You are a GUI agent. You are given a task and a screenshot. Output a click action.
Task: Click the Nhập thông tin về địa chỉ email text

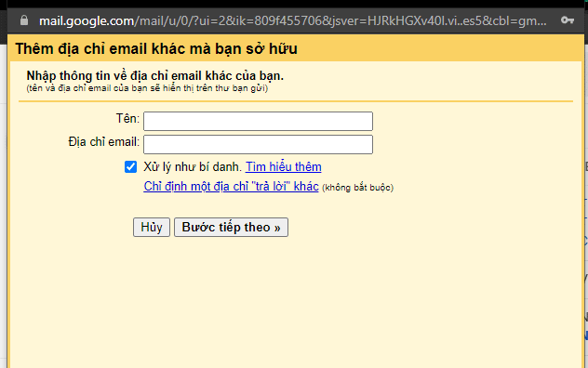pos(154,75)
